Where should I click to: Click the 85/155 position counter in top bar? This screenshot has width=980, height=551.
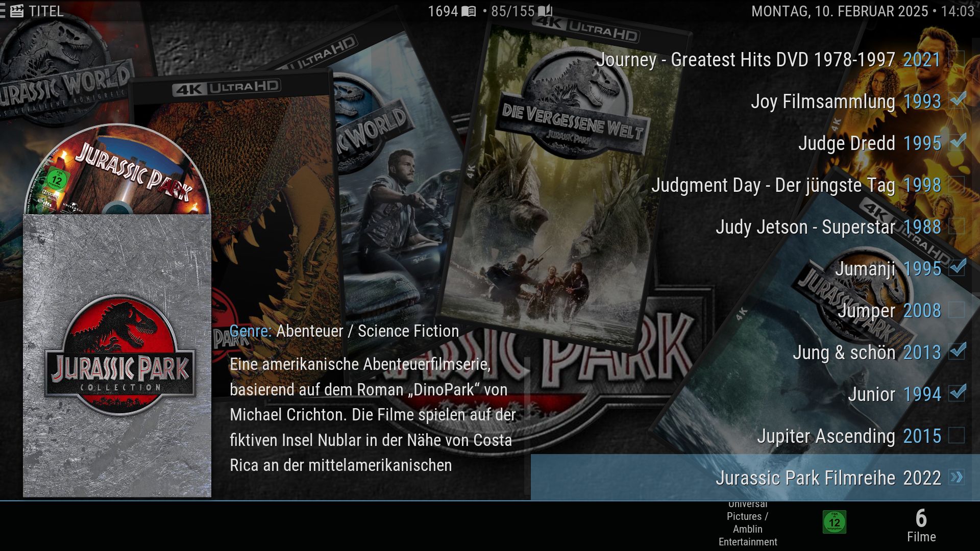pyautogui.click(x=512, y=11)
